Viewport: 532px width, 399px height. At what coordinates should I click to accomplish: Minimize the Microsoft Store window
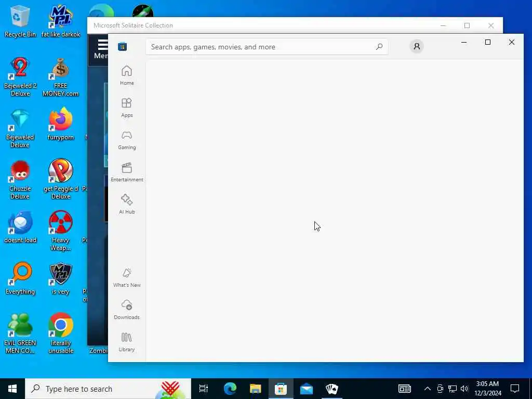click(464, 42)
